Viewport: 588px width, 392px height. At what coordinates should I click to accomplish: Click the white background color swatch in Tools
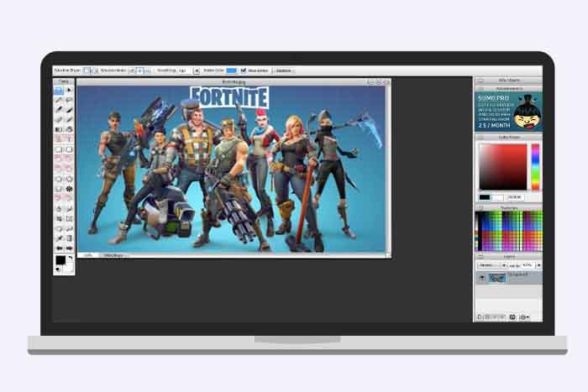pyautogui.click(x=69, y=268)
